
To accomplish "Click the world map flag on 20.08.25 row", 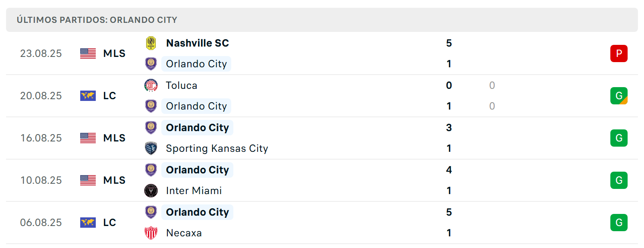I will tap(88, 96).
